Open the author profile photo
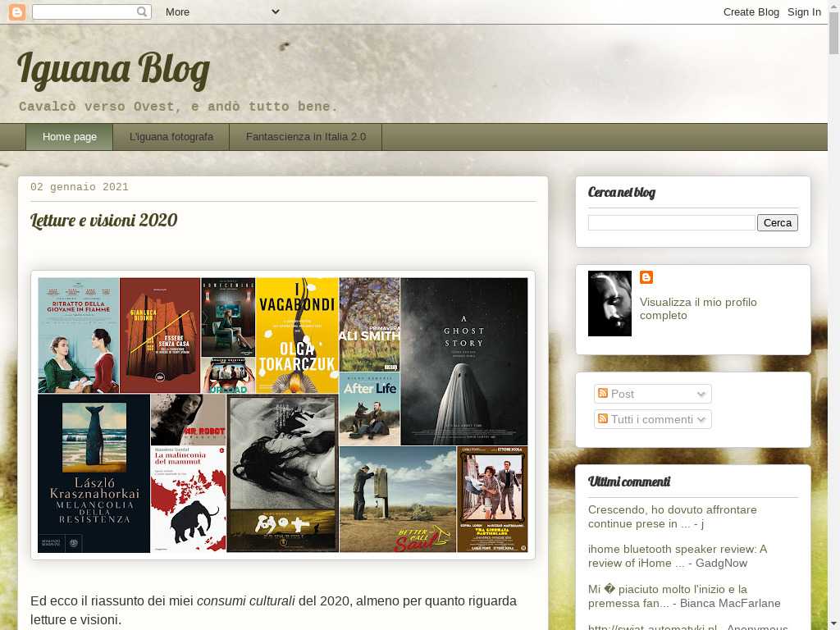Viewport: 840px width, 630px height. pyautogui.click(x=609, y=304)
